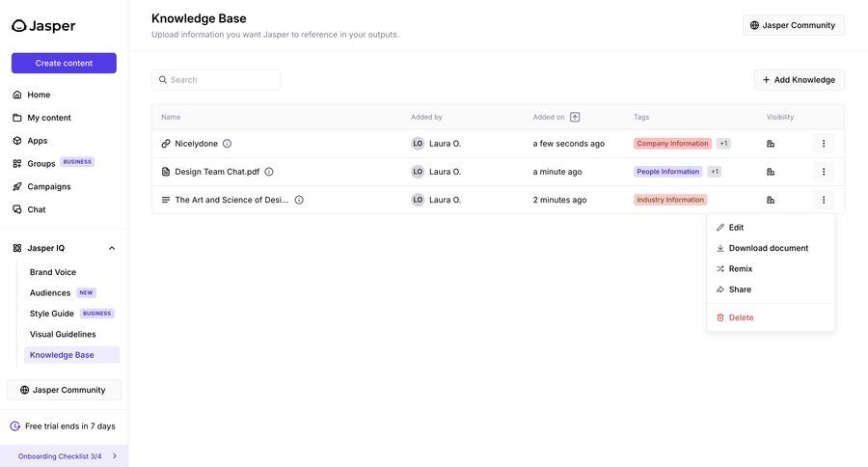Click +1 tag badge in Design Team Chat row
The image size is (868, 467).
point(714,172)
